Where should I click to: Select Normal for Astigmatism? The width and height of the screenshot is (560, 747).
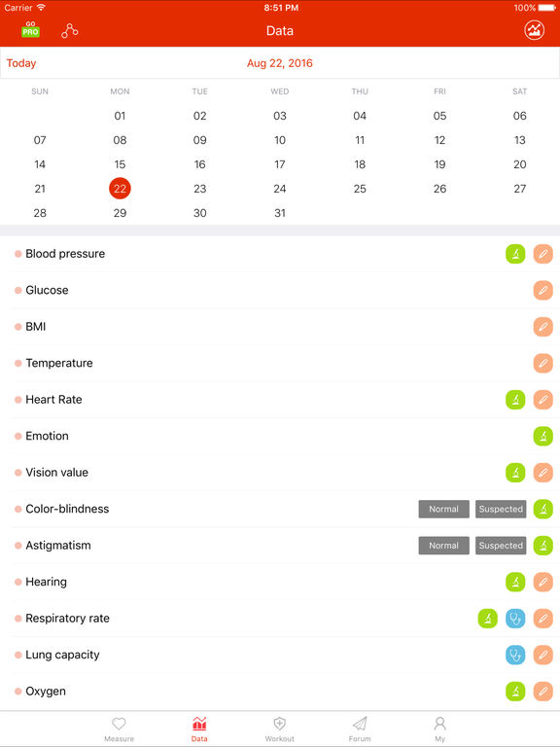[x=443, y=546]
